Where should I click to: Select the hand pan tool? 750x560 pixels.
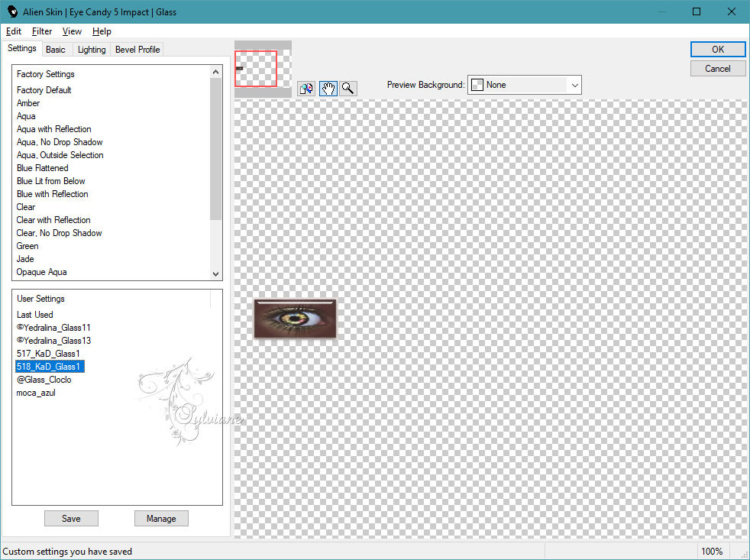click(328, 89)
